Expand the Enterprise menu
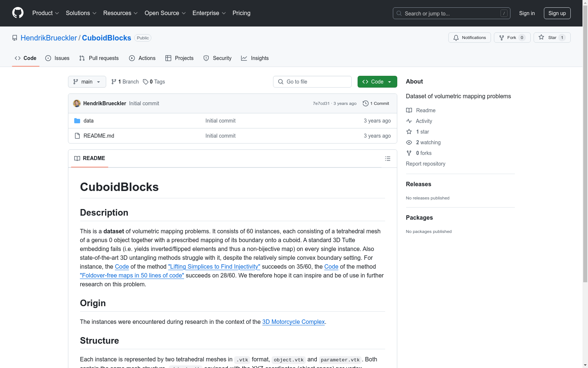This screenshot has height=368, width=588. 209,13
